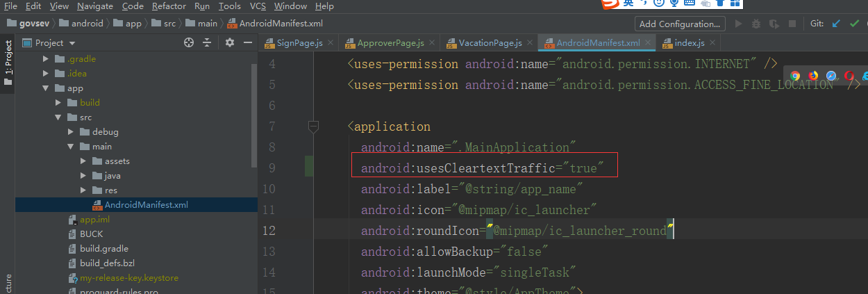Viewport: 868px width, 294px height.
Task: Open the Refactor menu
Action: pos(169,6)
